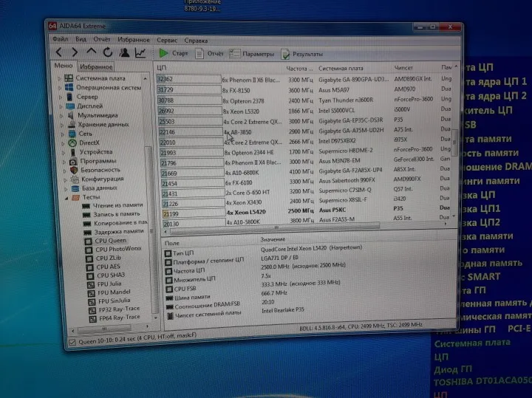Viewport: 532px width, 398px height.
Task: Open Результаты from the toolbar
Action: tap(301, 55)
